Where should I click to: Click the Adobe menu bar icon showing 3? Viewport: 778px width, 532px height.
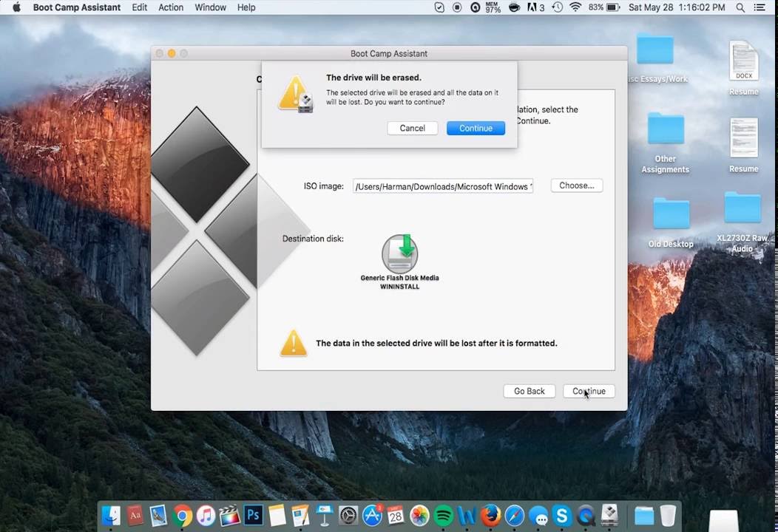(535, 7)
